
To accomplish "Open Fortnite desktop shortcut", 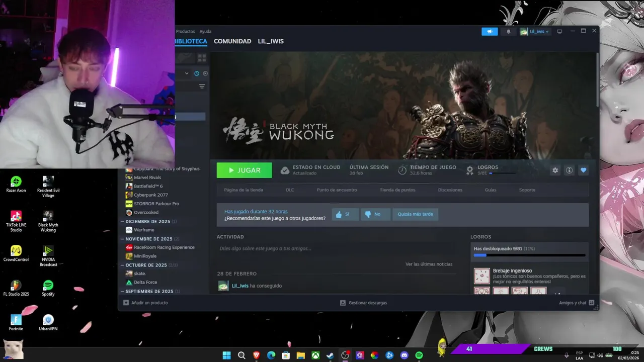I will pyautogui.click(x=16, y=322).
